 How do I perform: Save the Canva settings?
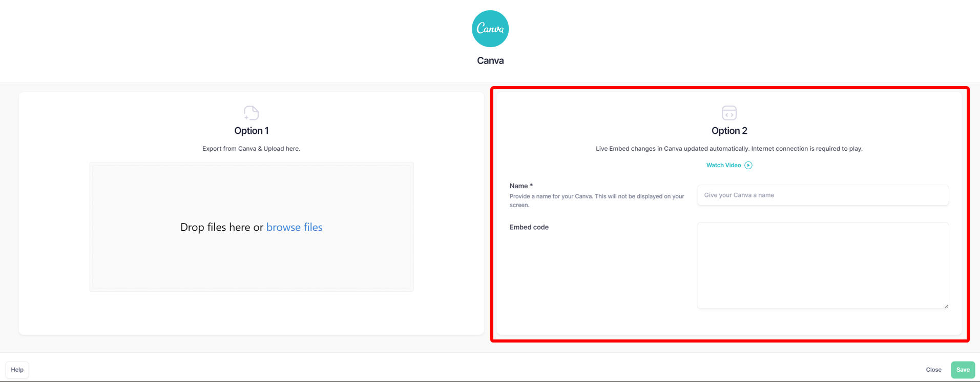click(963, 370)
